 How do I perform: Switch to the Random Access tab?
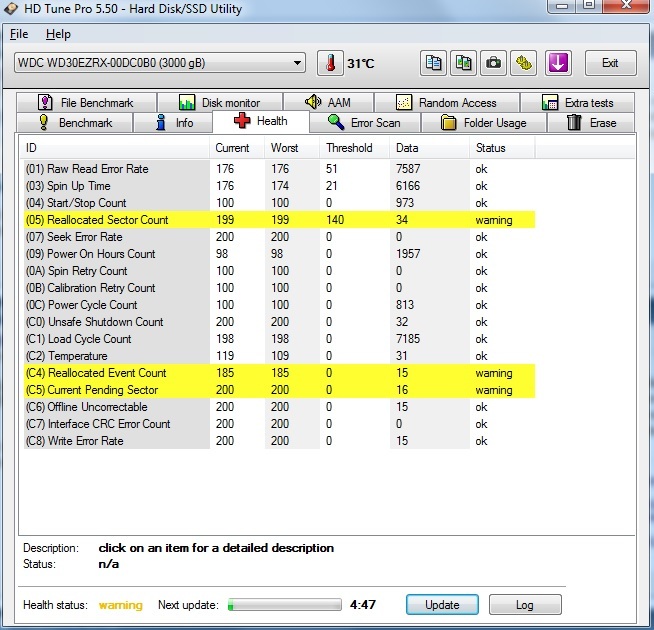(x=447, y=102)
